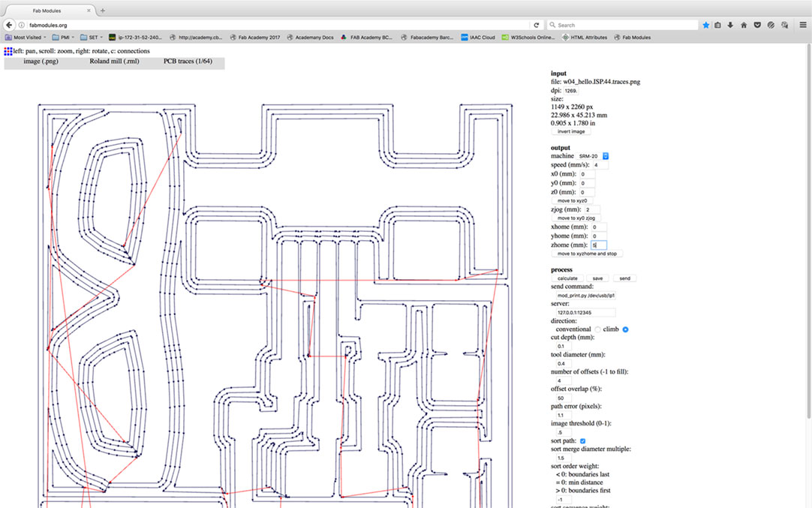Screen dimensions: 812x508
Task: Click the zhome (mm) field
Action: [x=599, y=245]
